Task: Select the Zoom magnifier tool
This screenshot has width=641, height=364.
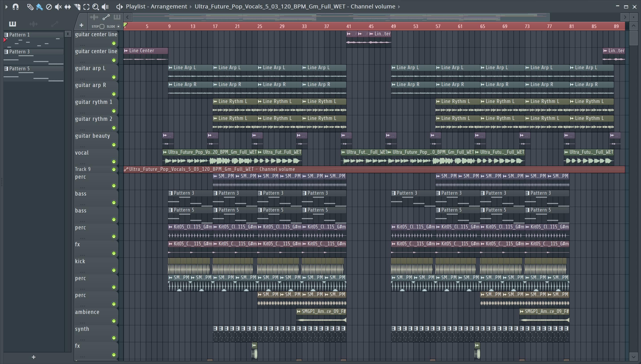Action: tap(95, 7)
